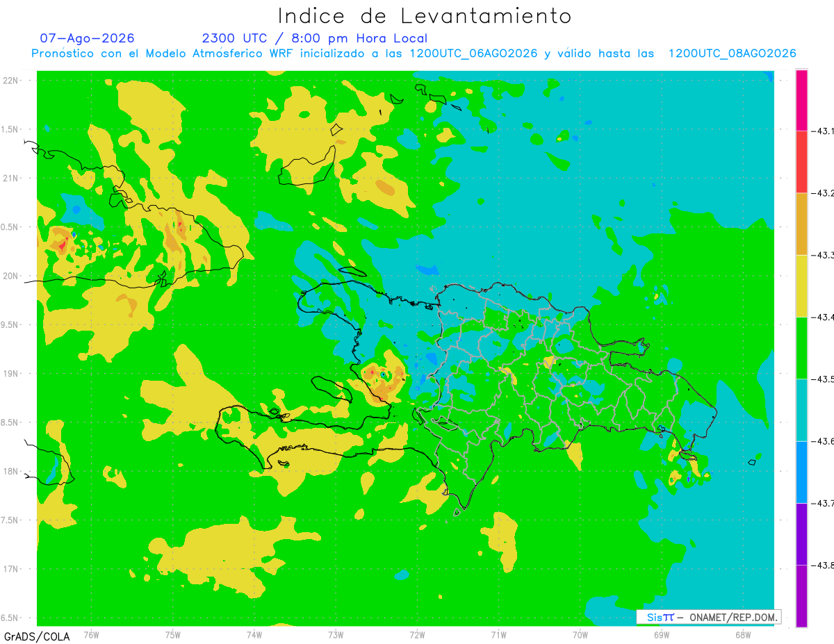This screenshot has width=834, height=644.
Task: Click the blue legend swatch below -43.6
Action: click(801, 472)
